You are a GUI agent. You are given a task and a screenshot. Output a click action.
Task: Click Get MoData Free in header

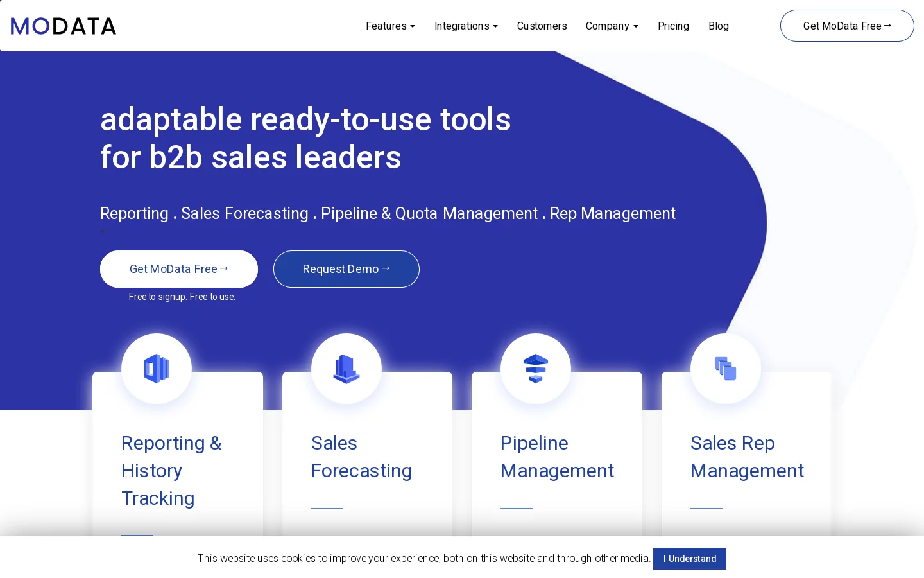click(847, 26)
